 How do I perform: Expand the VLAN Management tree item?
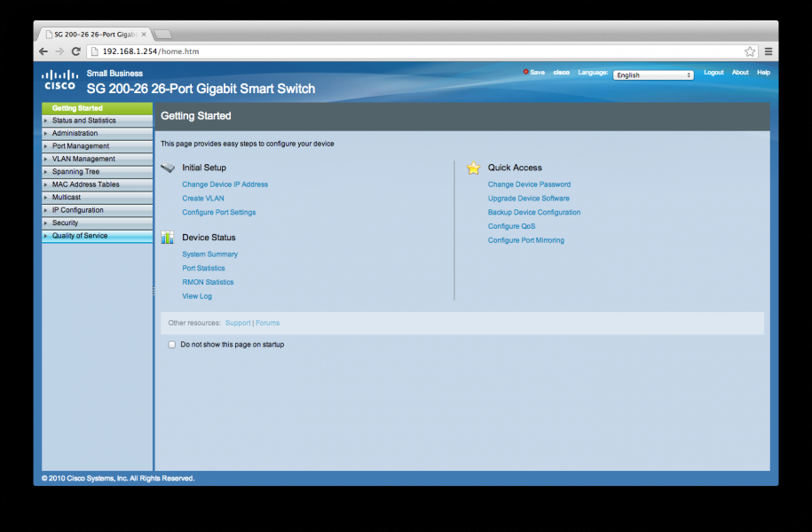pos(83,159)
